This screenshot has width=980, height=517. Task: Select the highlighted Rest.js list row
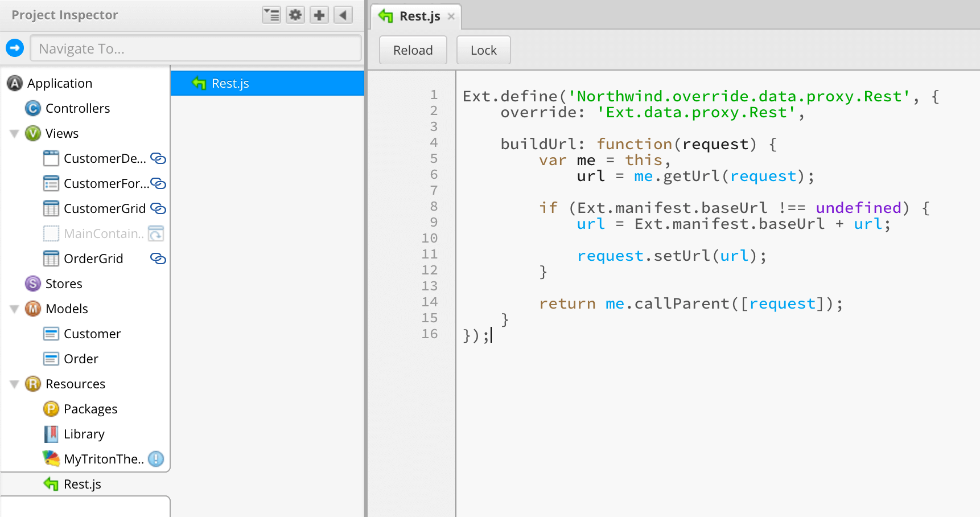267,83
